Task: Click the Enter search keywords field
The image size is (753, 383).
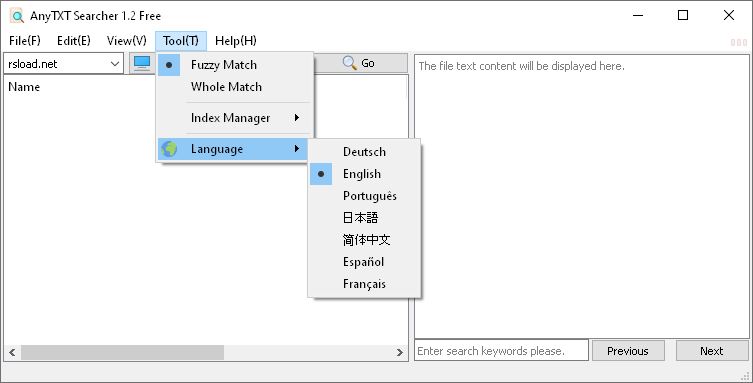Action: (501, 350)
